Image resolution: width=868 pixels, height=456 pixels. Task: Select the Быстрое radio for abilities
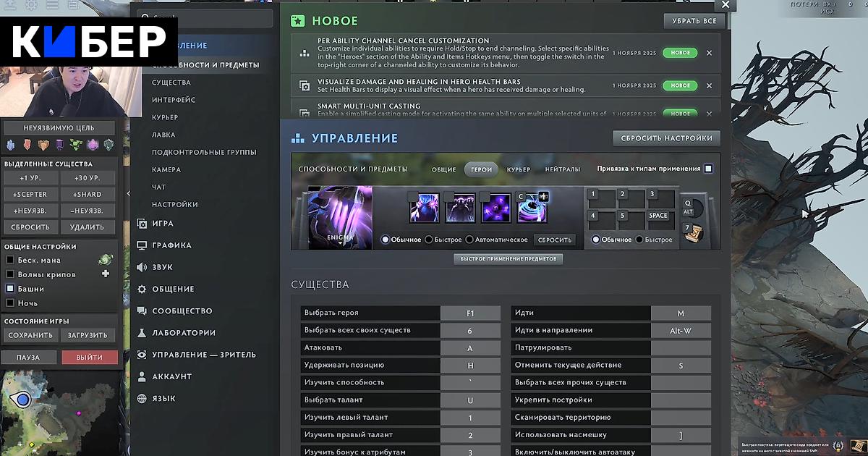pyautogui.click(x=429, y=240)
